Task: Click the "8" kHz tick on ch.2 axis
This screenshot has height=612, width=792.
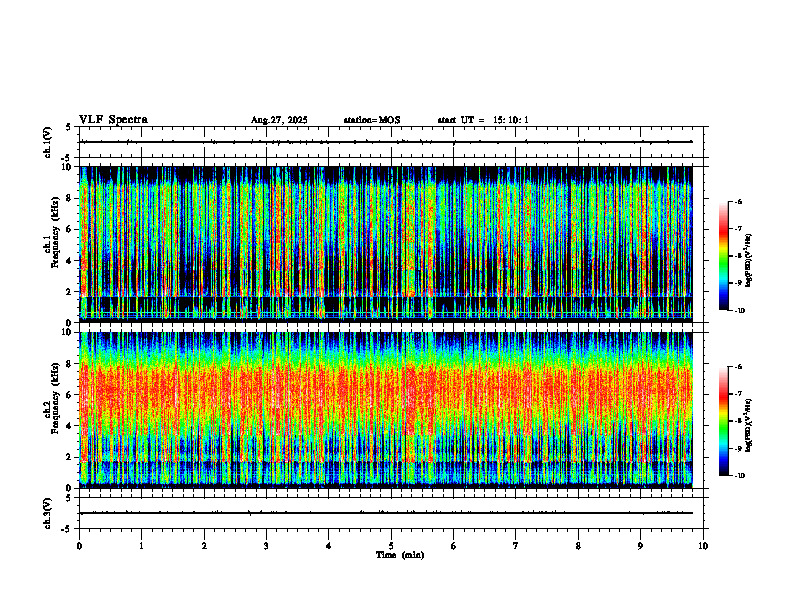Action: [69, 364]
